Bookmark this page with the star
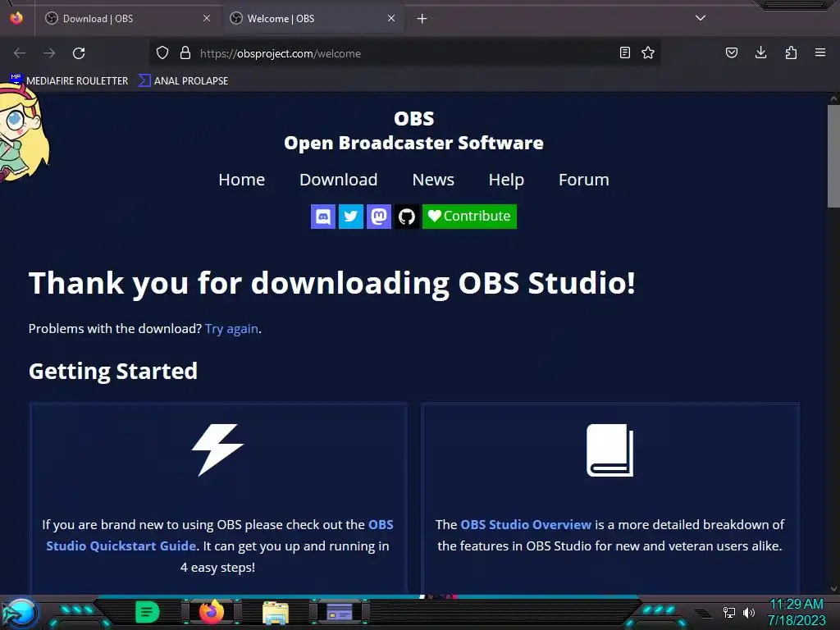This screenshot has width=840, height=630. point(648,52)
